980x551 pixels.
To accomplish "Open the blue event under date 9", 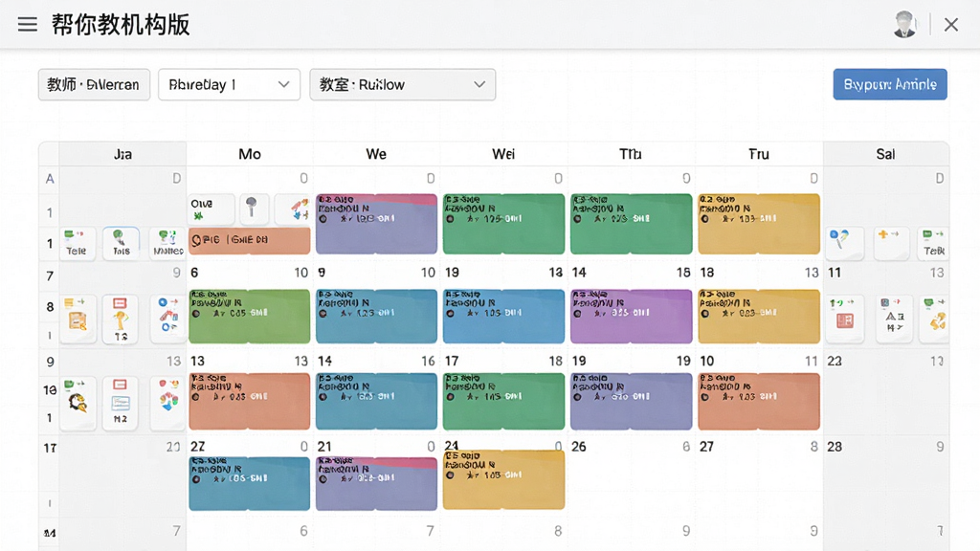I will (376, 316).
